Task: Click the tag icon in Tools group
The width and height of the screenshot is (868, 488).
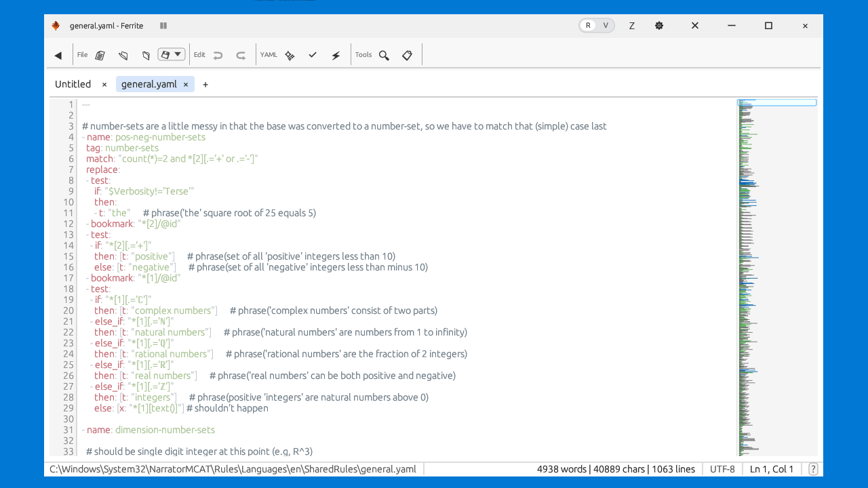Action: [x=407, y=55]
